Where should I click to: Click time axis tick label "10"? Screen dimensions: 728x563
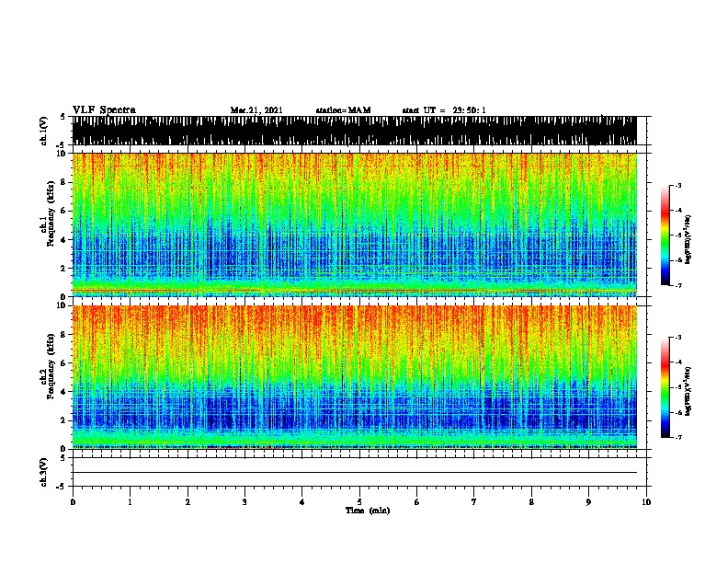(x=646, y=502)
